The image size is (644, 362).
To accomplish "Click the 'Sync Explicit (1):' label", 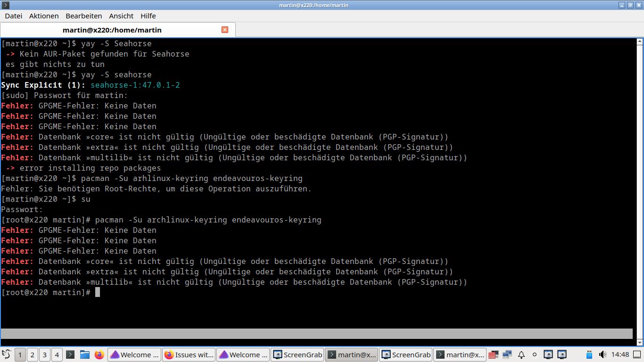I will pos(43,85).
